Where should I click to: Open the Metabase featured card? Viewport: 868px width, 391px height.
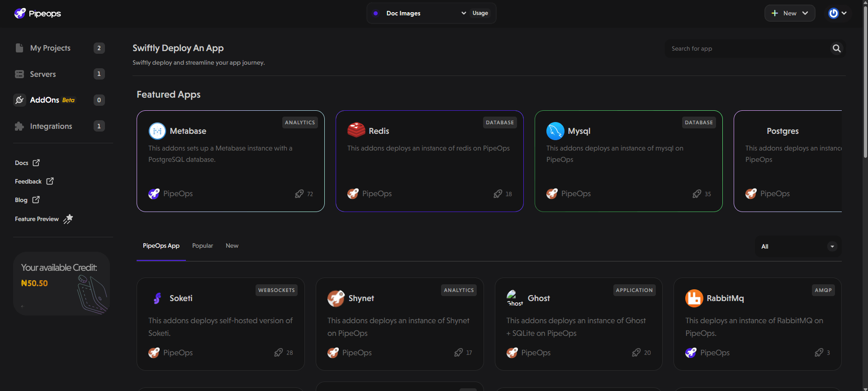click(231, 161)
